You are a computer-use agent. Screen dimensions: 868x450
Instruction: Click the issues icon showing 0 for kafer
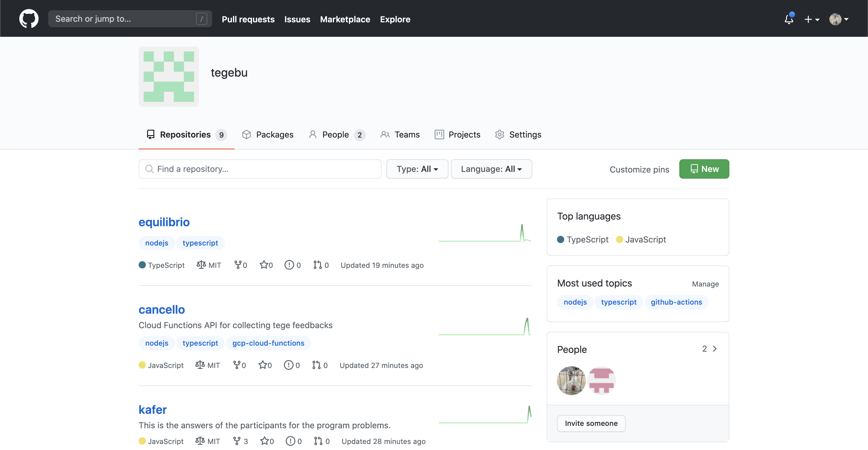pyautogui.click(x=290, y=441)
